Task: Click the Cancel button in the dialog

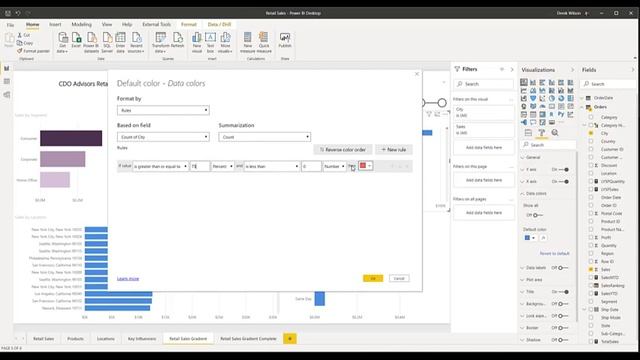Action: click(399, 278)
